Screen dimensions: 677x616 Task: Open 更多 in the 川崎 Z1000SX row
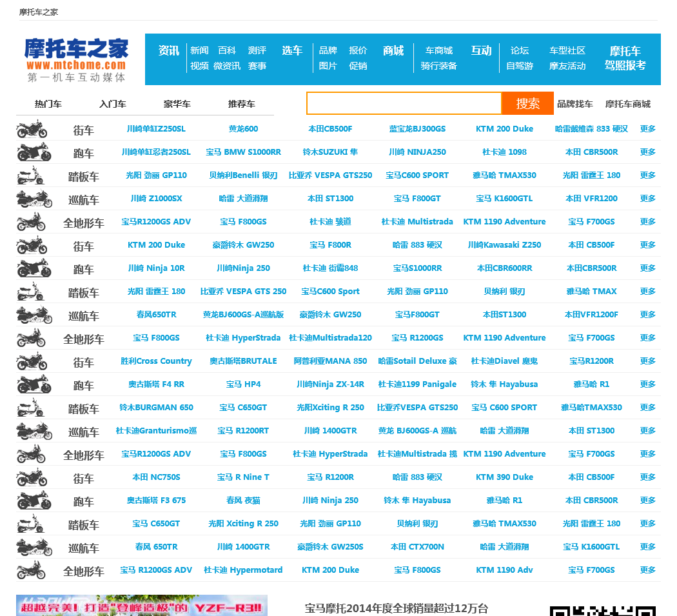pos(647,199)
